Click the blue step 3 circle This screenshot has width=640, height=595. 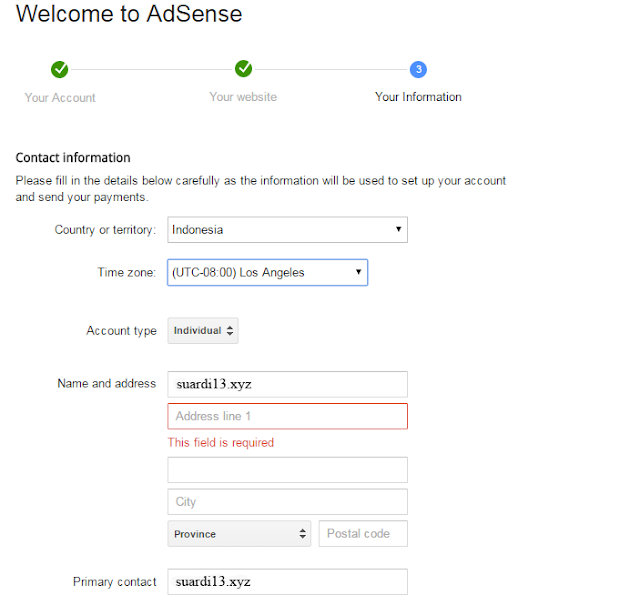[418, 69]
